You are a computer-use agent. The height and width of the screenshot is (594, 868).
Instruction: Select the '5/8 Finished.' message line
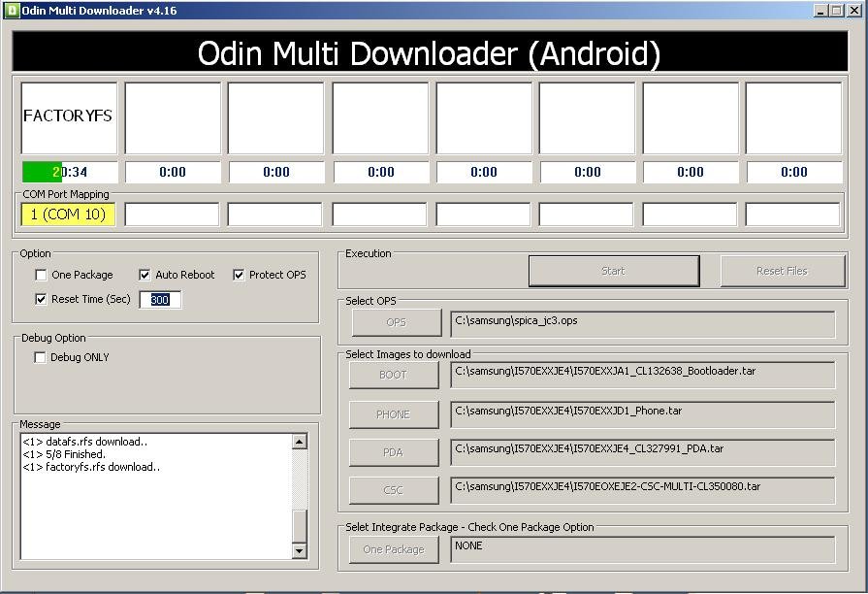pyautogui.click(x=64, y=454)
